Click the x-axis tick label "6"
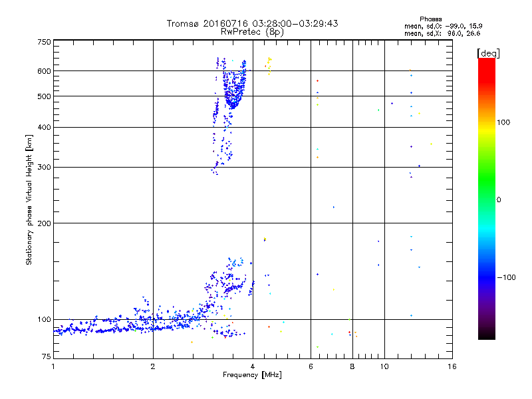Image resolution: width=532 pixels, height=399 pixels. point(311,366)
